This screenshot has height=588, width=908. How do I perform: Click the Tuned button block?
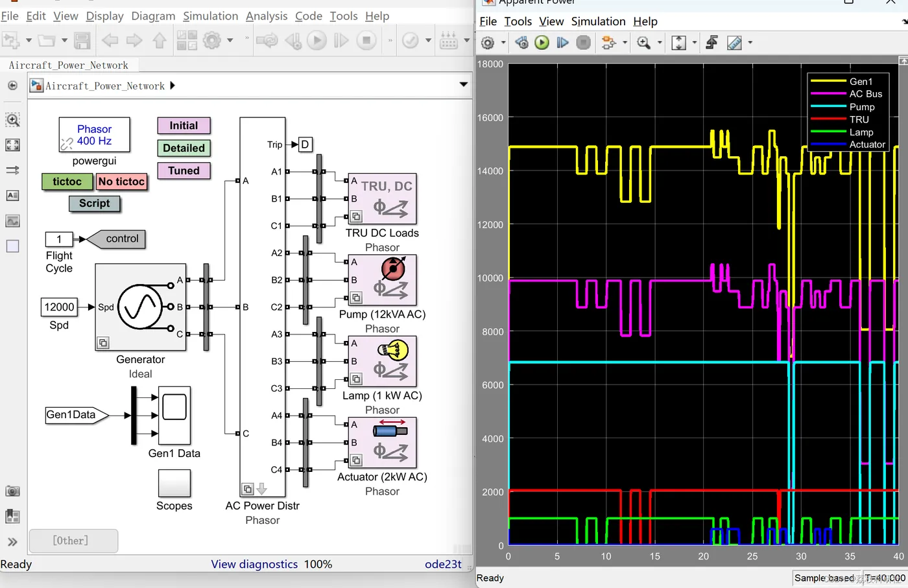click(x=184, y=171)
